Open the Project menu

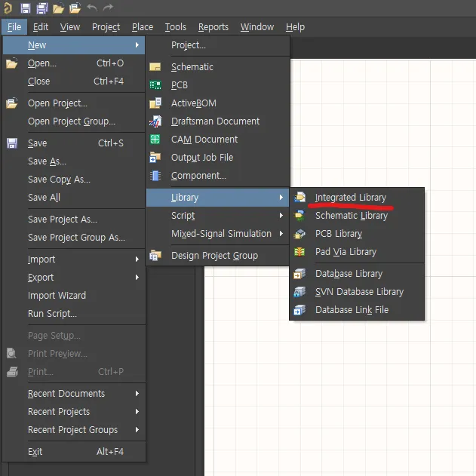click(106, 27)
